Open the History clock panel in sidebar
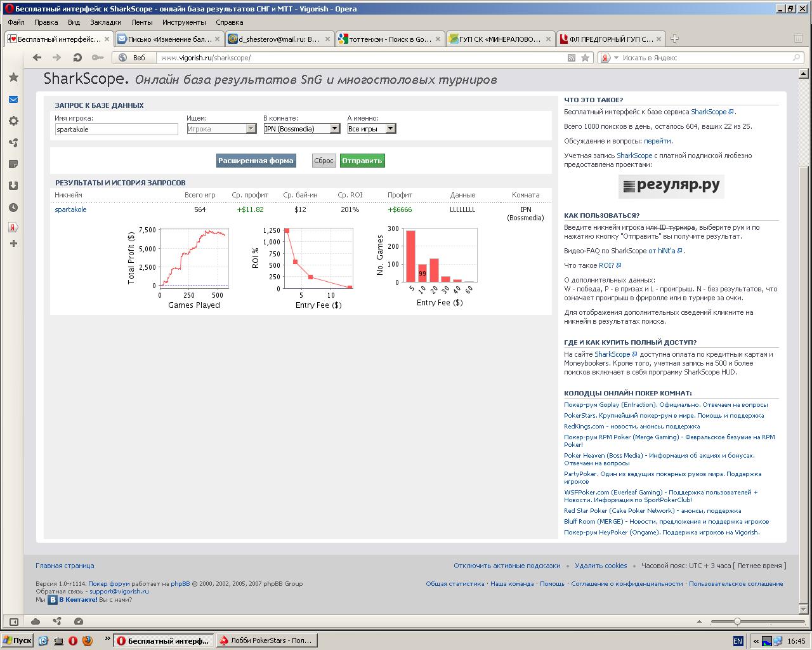812x650 pixels. pyautogui.click(x=13, y=208)
